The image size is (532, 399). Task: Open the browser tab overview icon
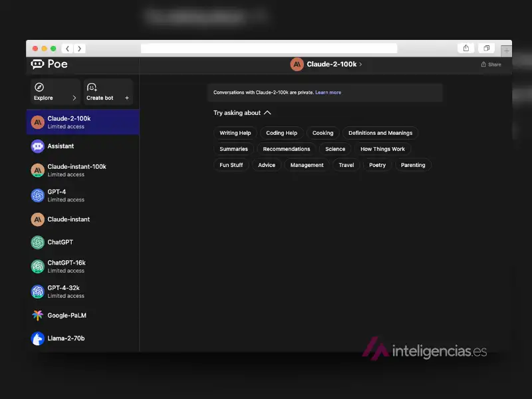tap(487, 48)
